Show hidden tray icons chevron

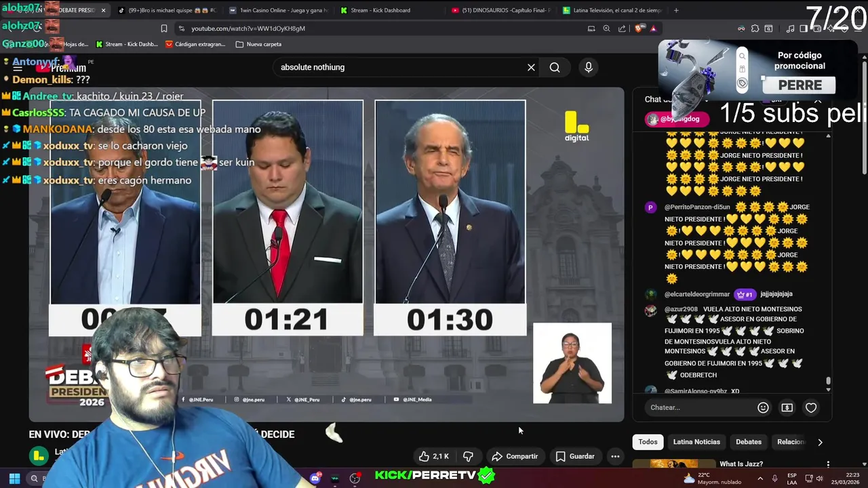[x=759, y=479]
